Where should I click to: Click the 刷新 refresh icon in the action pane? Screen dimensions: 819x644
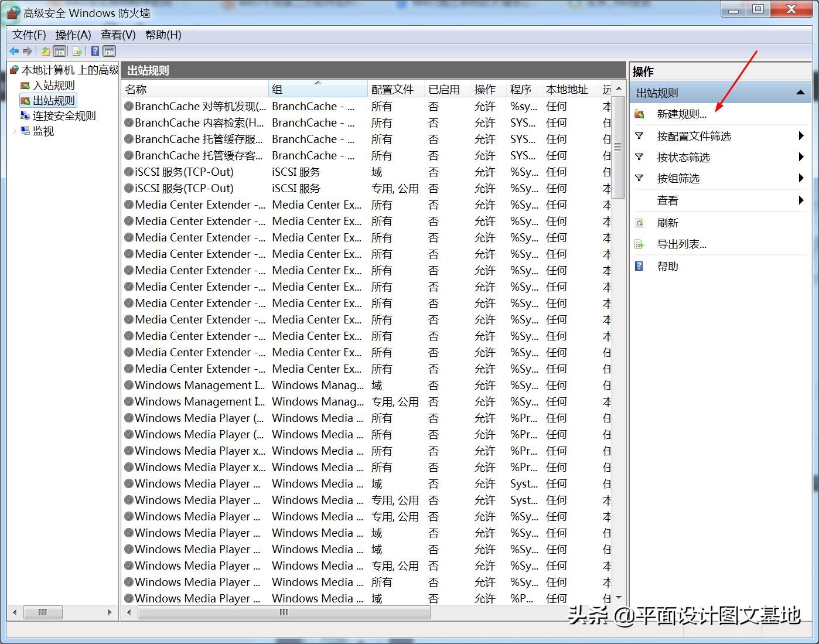point(639,223)
